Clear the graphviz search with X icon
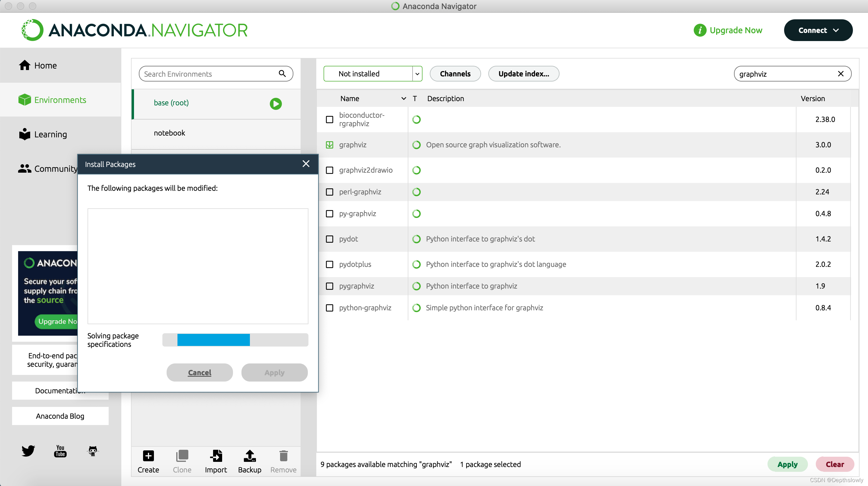The height and width of the screenshot is (486, 868). [840, 74]
